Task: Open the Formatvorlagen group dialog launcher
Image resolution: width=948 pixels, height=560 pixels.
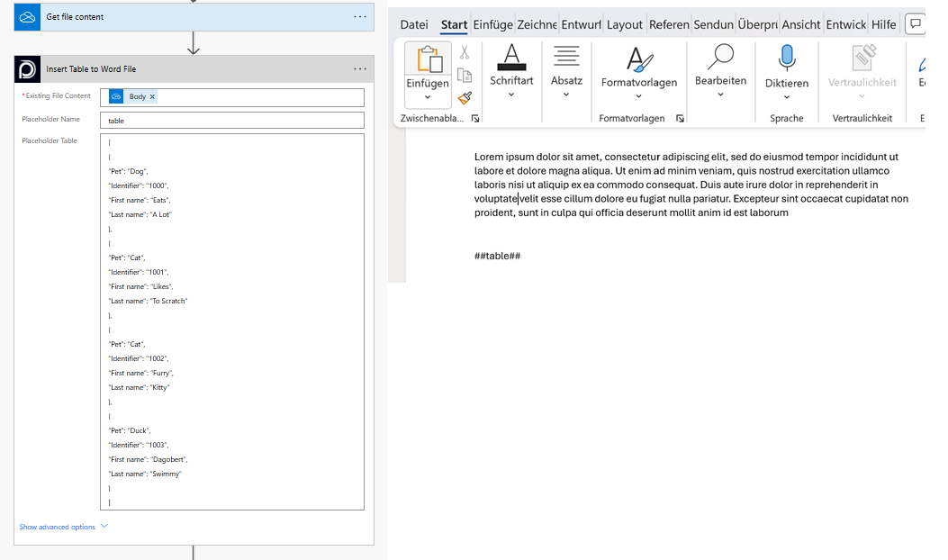Action: coord(680,119)
